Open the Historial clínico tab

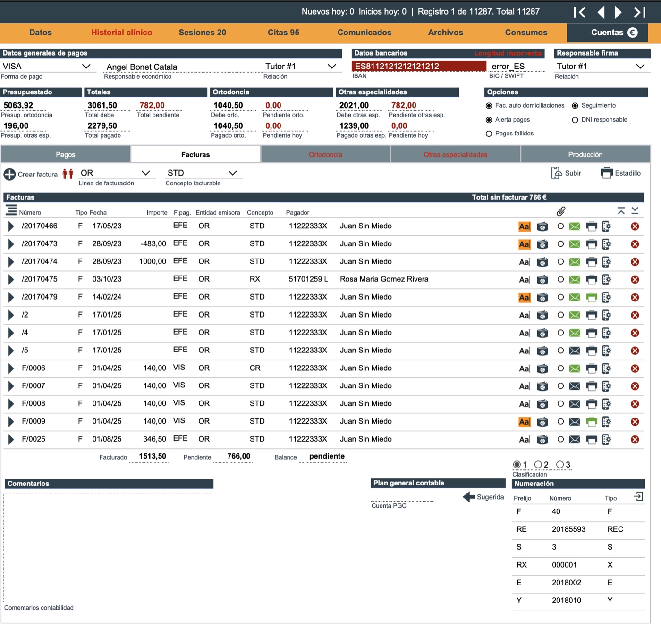pos(122,33)
